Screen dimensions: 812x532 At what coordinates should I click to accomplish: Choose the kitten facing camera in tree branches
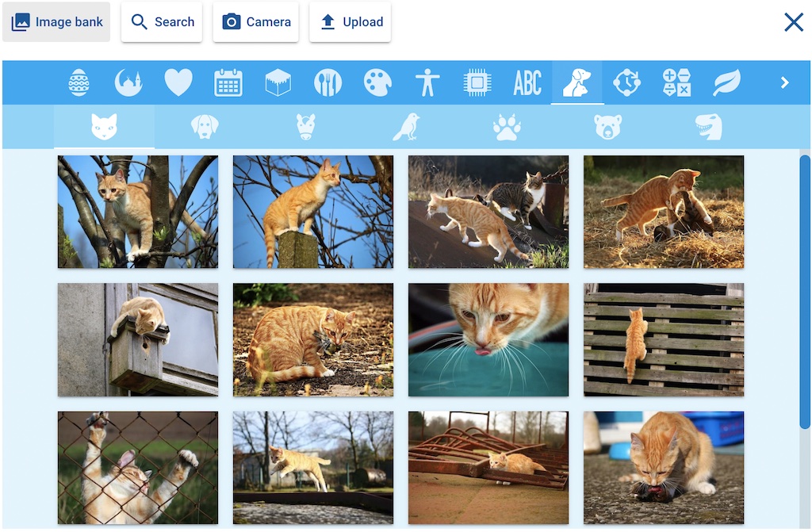138,212
